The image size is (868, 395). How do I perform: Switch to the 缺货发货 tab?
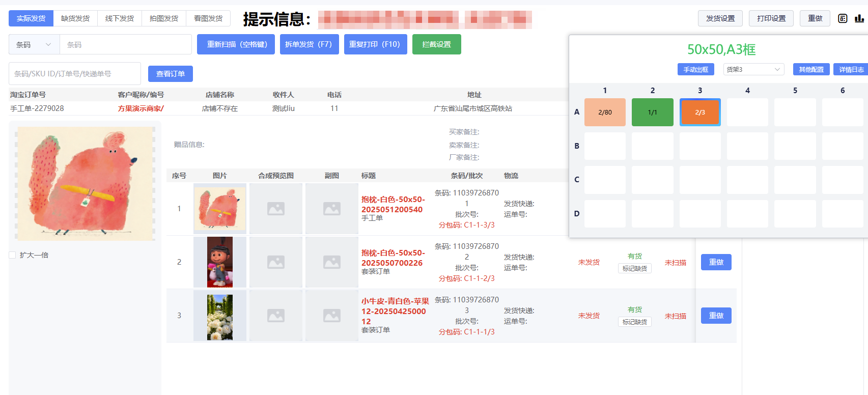point(75,18)
